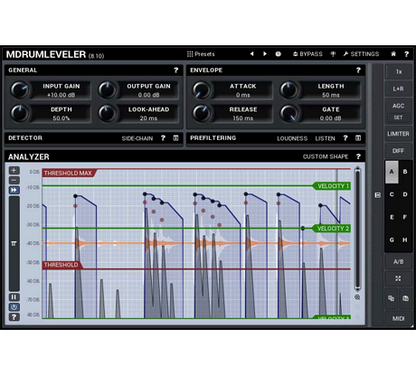The image size is (416, 376).
Task: Open analyzer help question mark at bottom-left
Action: coord(14,317)
